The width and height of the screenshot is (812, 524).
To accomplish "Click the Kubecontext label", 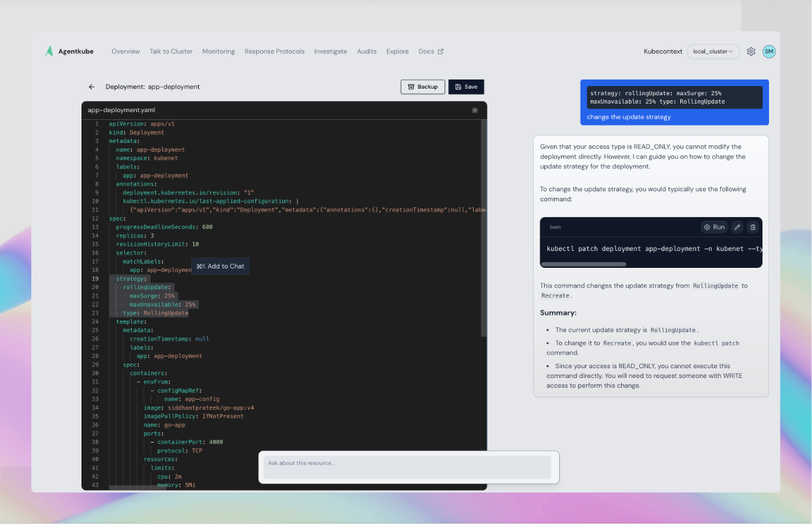I will point(663,51).
